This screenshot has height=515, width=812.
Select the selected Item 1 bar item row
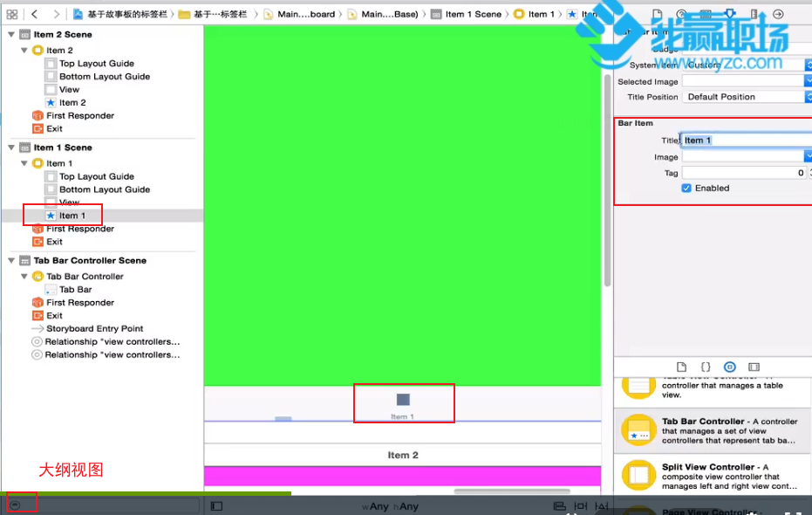102,216
